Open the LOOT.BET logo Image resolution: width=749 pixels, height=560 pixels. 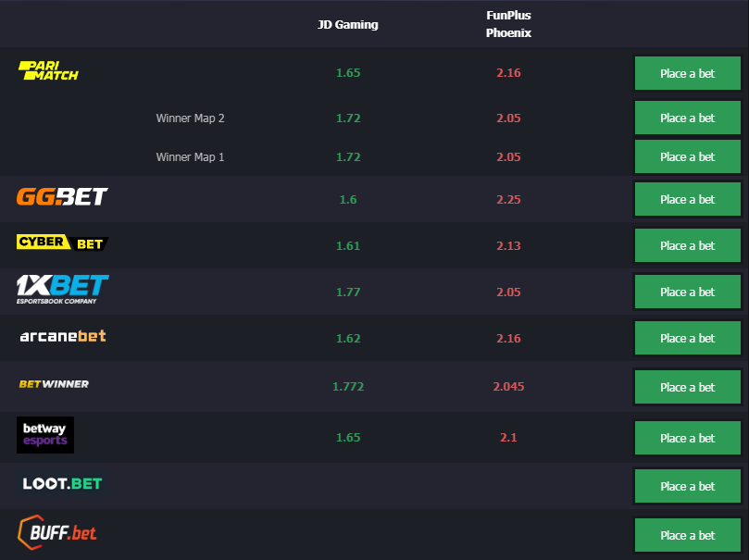[x=63, y=483]
